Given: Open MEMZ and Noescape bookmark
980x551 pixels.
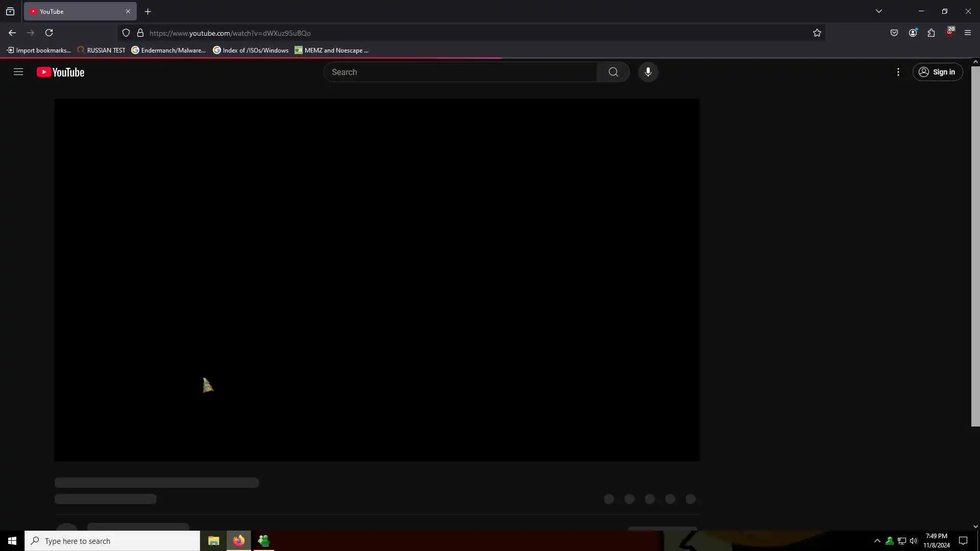Looking at the screenshot, I should [331, 50].
